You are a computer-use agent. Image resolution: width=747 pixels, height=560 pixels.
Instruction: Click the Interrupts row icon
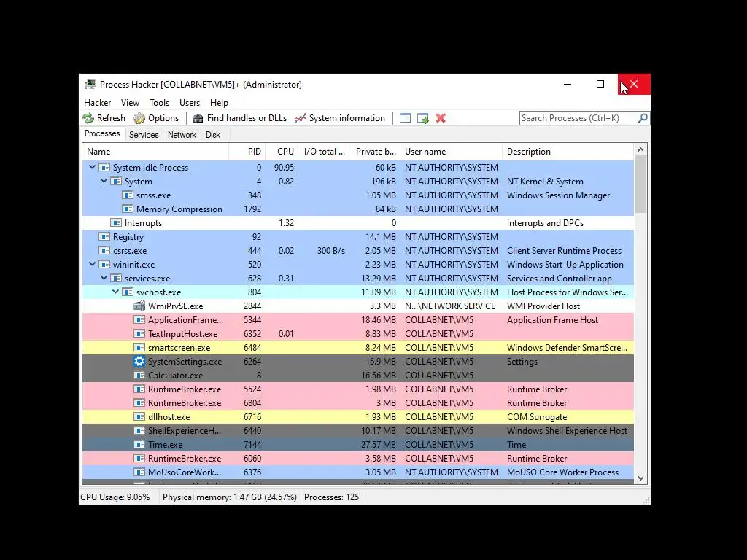[116, 223]
